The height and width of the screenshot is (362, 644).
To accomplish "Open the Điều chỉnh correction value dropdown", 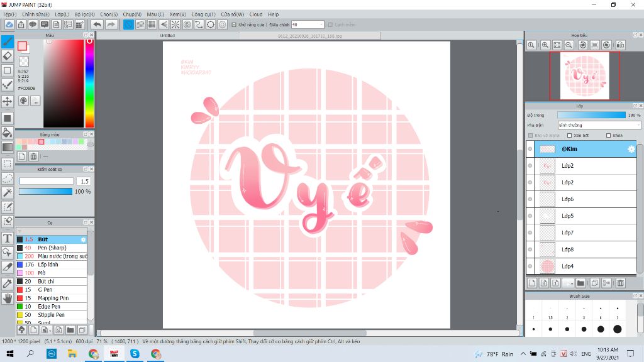I will tap(308, 25).
